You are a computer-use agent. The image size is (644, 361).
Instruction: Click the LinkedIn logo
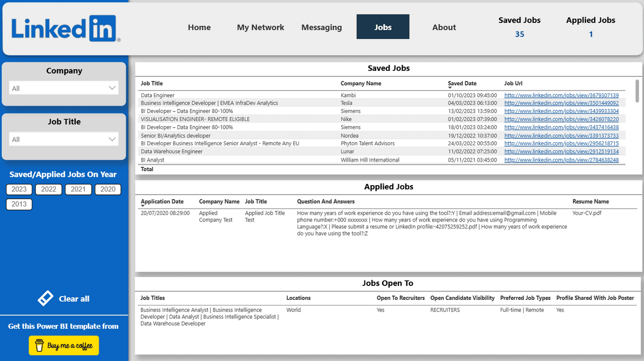65,28
